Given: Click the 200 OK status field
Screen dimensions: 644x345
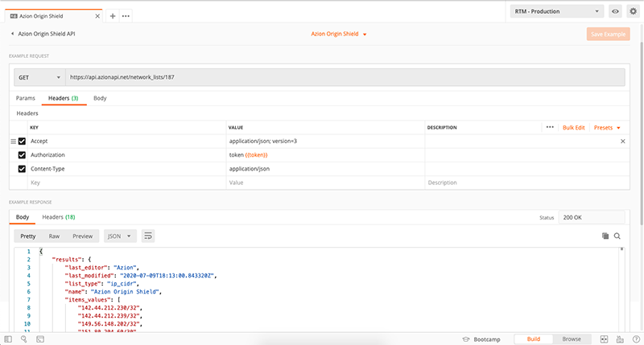Looking at the screenshot, I should pyautogui.click(x=592, y=217).
